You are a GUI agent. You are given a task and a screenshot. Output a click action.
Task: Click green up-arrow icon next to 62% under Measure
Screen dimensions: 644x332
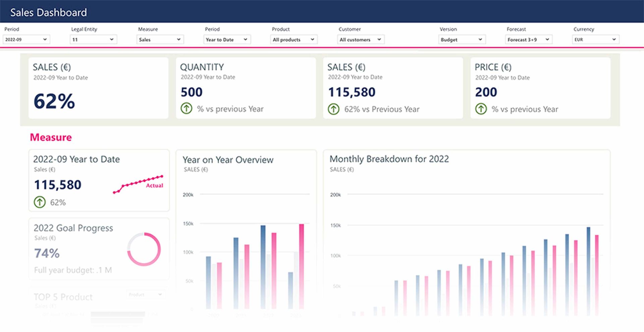pos(40,202)
